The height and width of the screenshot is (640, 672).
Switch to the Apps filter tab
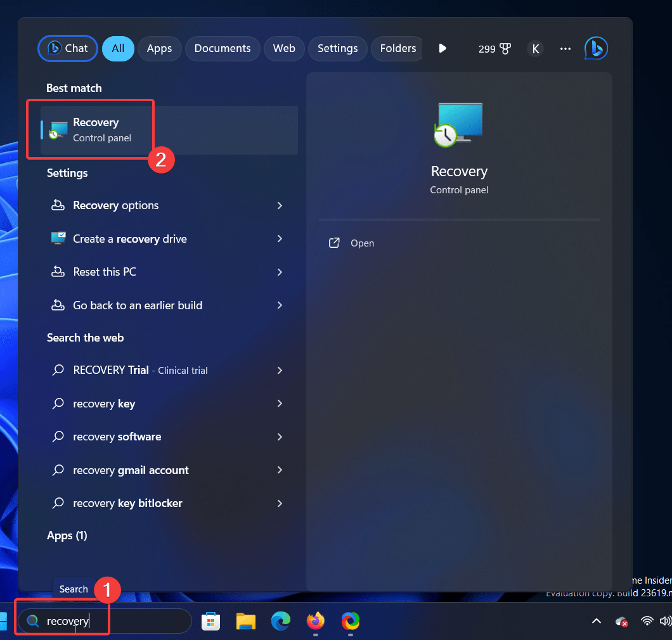(159, 49)
